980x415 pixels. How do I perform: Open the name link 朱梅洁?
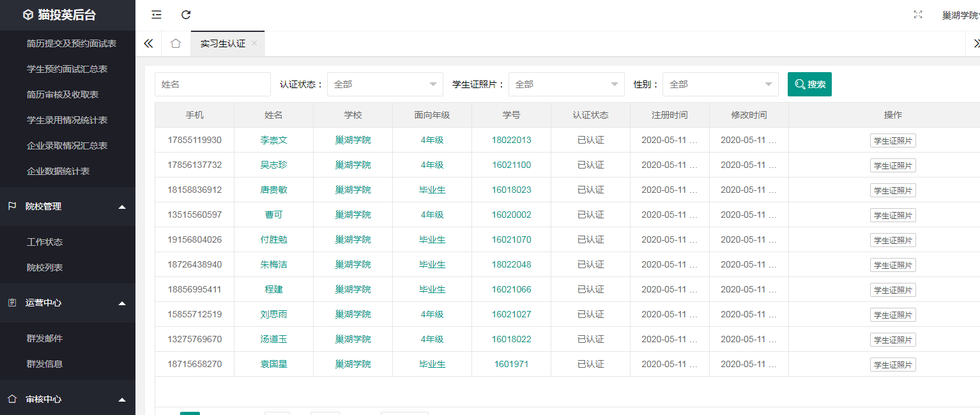point(273,264)
